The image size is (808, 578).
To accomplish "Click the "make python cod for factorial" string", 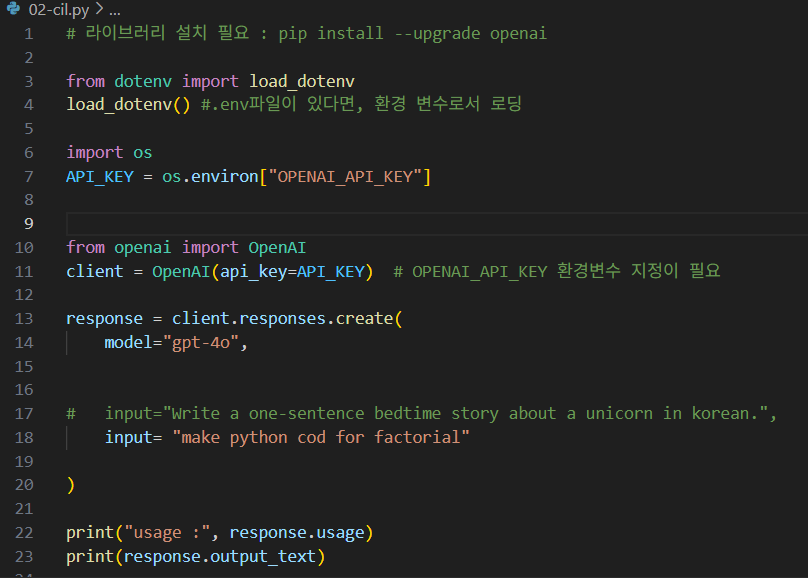I will (321, 438).
